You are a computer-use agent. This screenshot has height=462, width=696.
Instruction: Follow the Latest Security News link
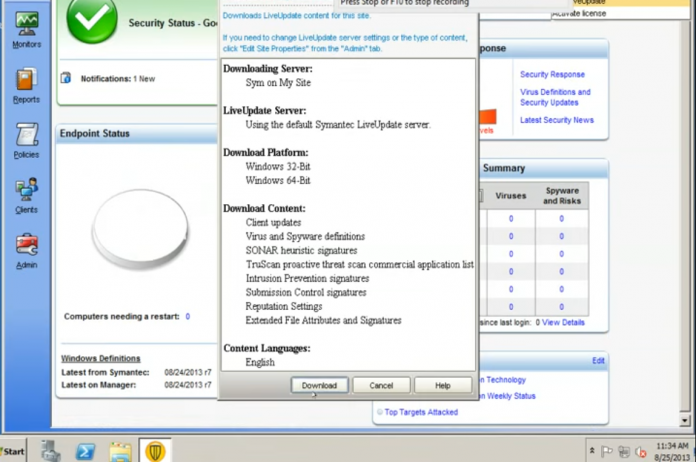pos(556,120)
